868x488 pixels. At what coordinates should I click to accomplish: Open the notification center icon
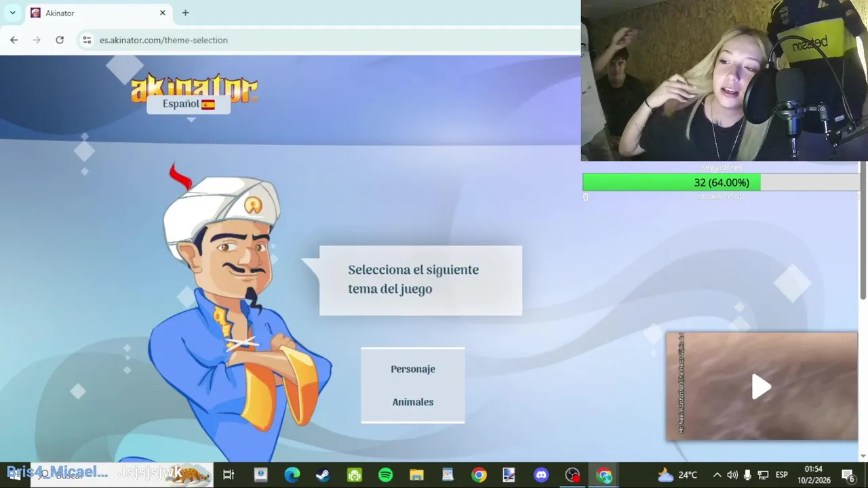848,475
